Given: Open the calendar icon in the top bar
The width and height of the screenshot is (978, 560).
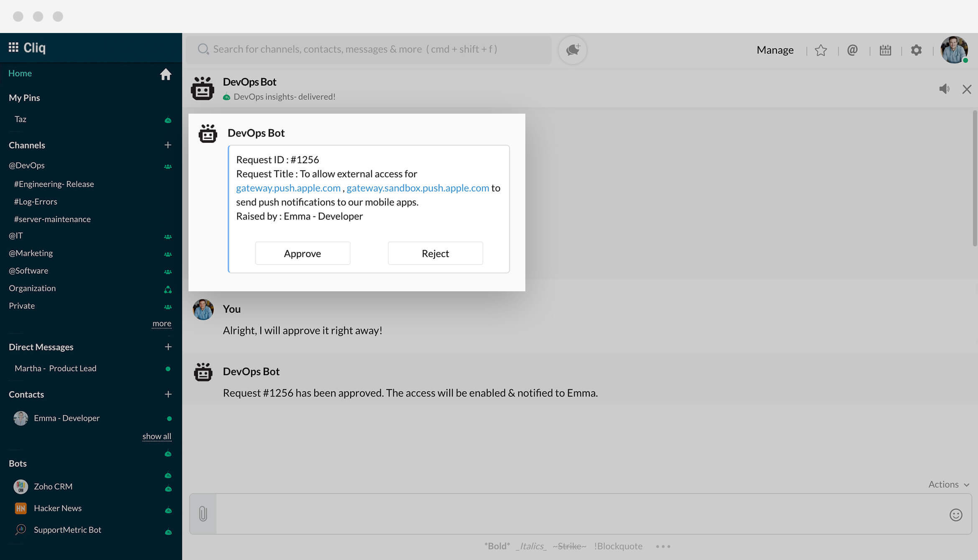Looking at the screenshot, I should (x=885, y=50).
